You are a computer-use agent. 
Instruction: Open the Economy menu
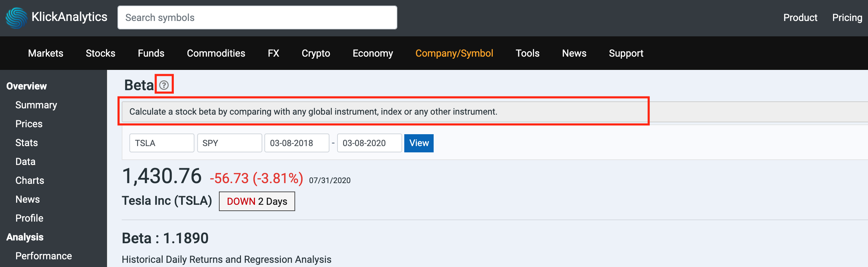(373, 53)
